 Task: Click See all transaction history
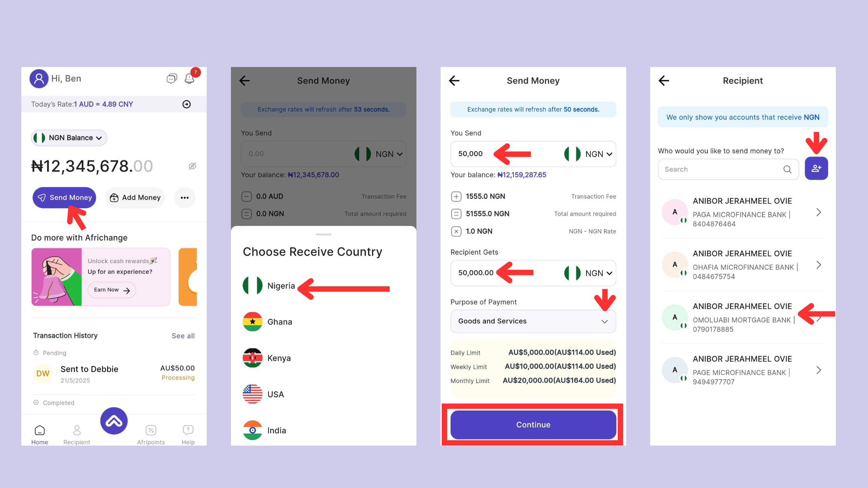[x=183, y=336]
